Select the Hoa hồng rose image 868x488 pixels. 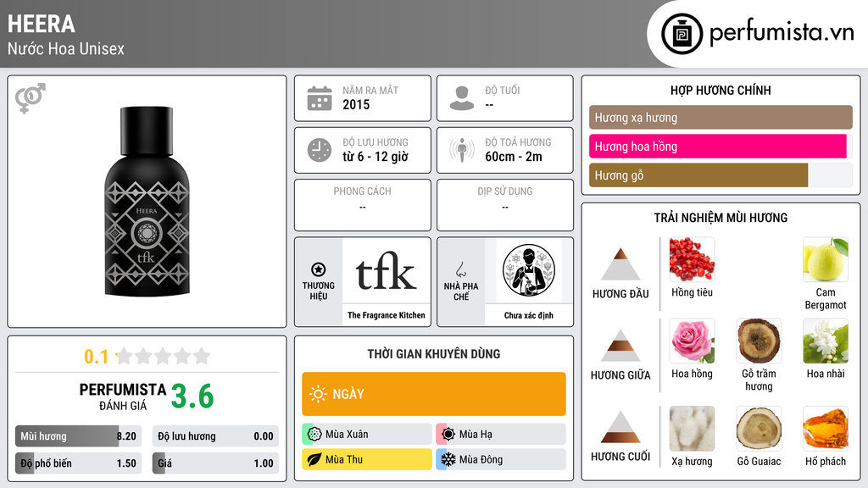click(x=692, y=341)
